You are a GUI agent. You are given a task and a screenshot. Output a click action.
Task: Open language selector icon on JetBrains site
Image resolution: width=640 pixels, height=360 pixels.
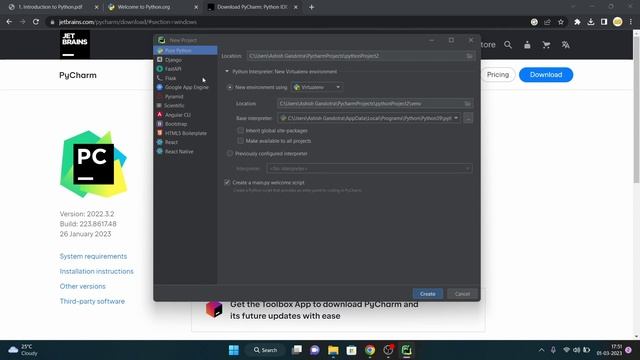(x=565, y=45)
